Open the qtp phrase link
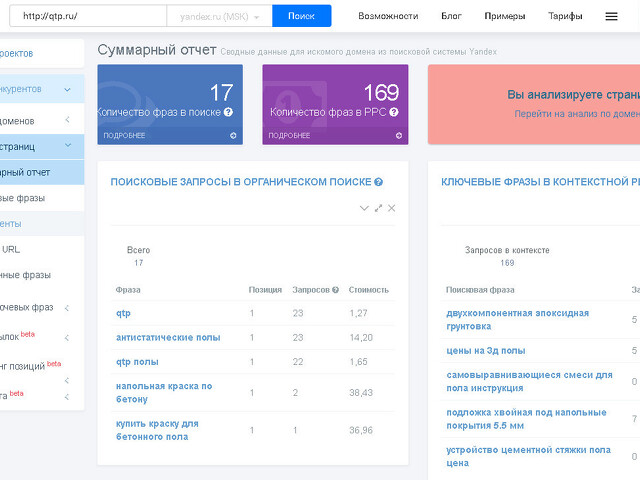Image resolution: width=640 pixels, height=480 pixels. pos(123,313)
